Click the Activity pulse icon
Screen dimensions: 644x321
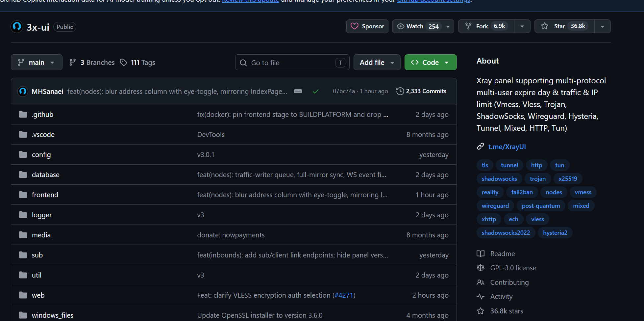[x=481, y=297]
